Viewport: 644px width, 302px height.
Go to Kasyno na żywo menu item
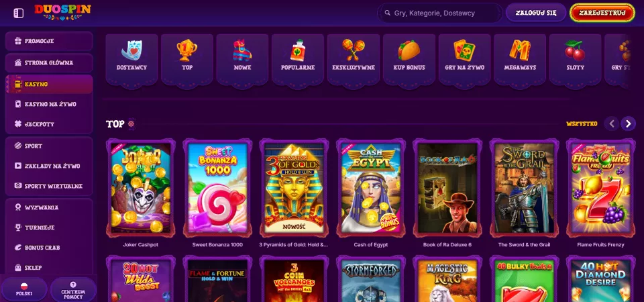tap(49, 104)
